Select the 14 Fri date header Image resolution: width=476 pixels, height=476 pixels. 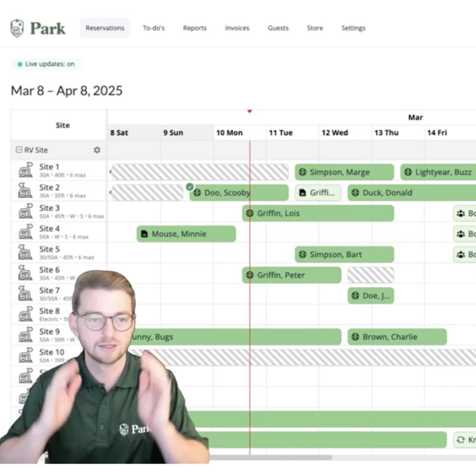coord(450,133)
